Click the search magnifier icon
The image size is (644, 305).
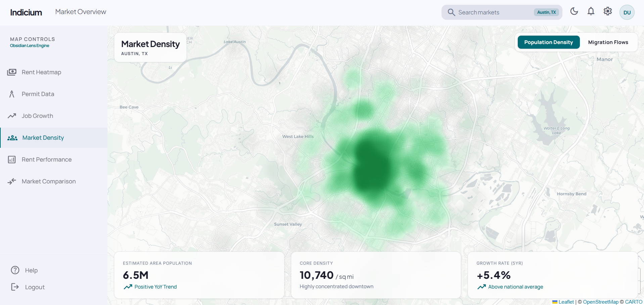tap(451, 12)
